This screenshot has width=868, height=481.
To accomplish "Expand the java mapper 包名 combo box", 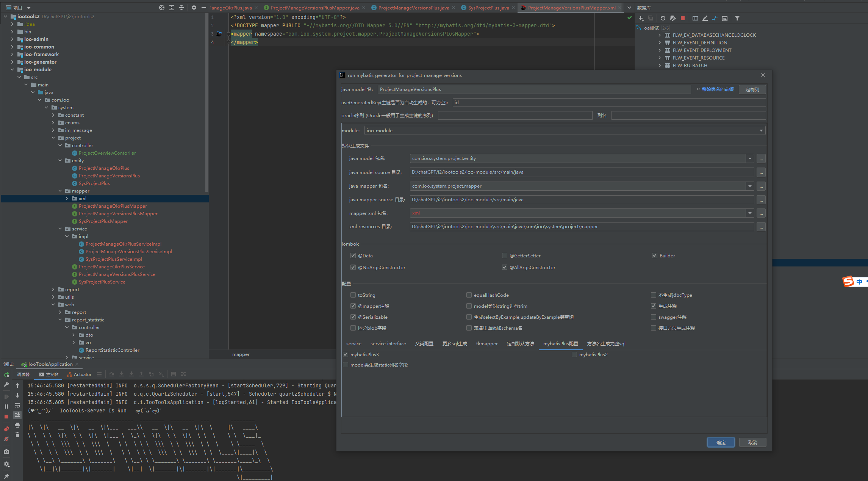I will tap(750, 186).
